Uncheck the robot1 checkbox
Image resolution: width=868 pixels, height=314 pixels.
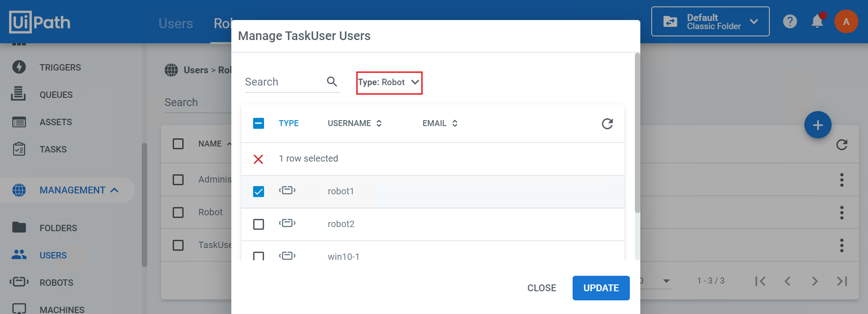259,192
